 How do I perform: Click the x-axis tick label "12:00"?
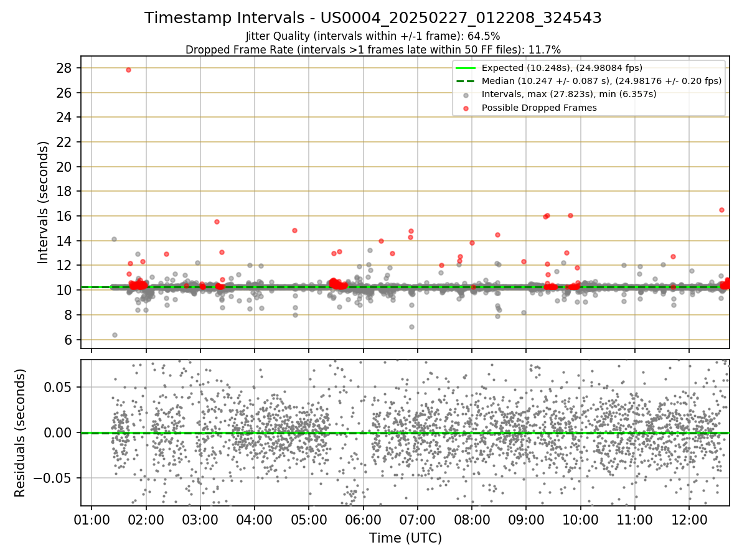689,519
